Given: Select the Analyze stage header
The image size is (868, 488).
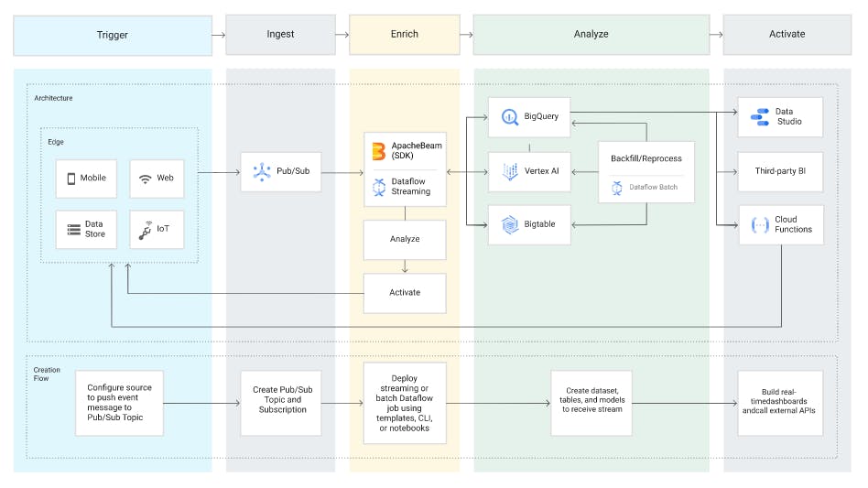Looking at the screenshot, I should pyautogui.click(x=591, y=34).
